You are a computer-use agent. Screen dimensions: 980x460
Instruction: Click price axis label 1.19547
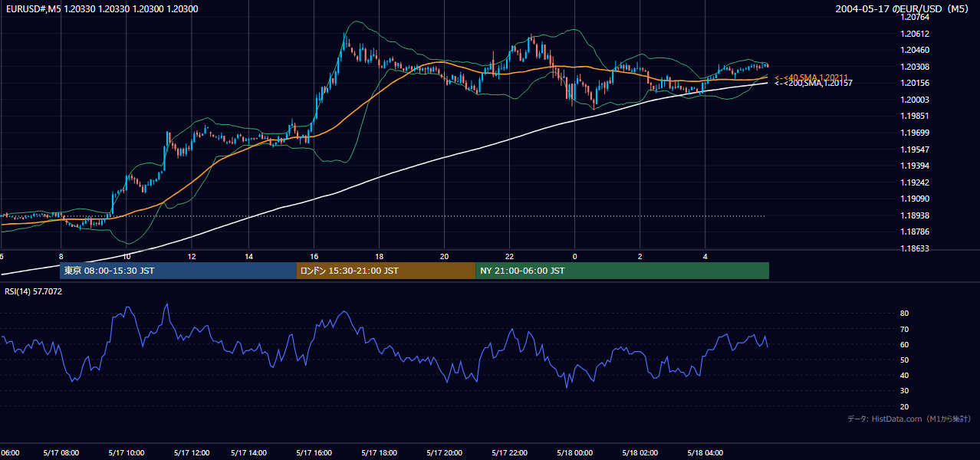pos(915,149)
